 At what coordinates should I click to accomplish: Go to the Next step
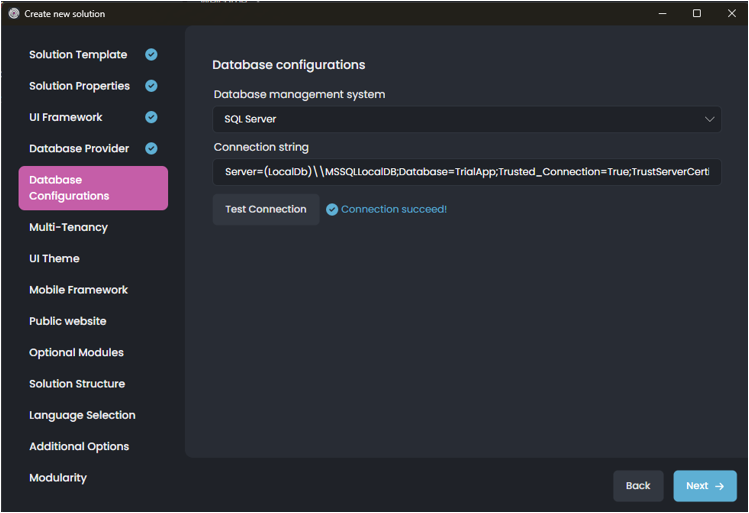point(704,486)
